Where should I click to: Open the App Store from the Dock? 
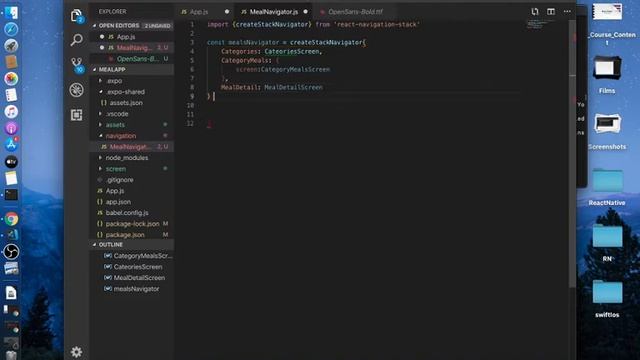pyautogui.click(x=11, y=144)
